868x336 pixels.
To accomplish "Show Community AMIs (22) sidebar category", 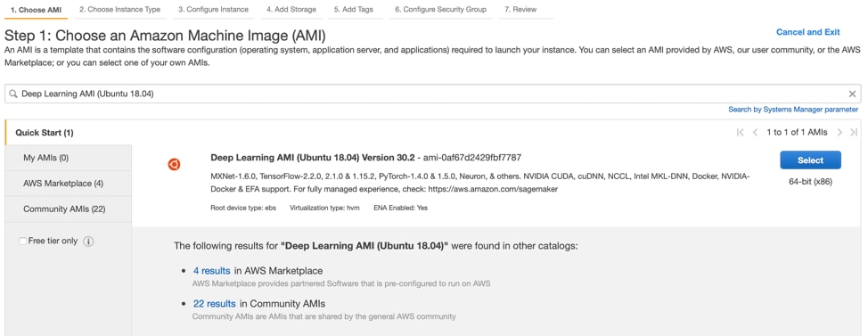I will coord(64,209).
